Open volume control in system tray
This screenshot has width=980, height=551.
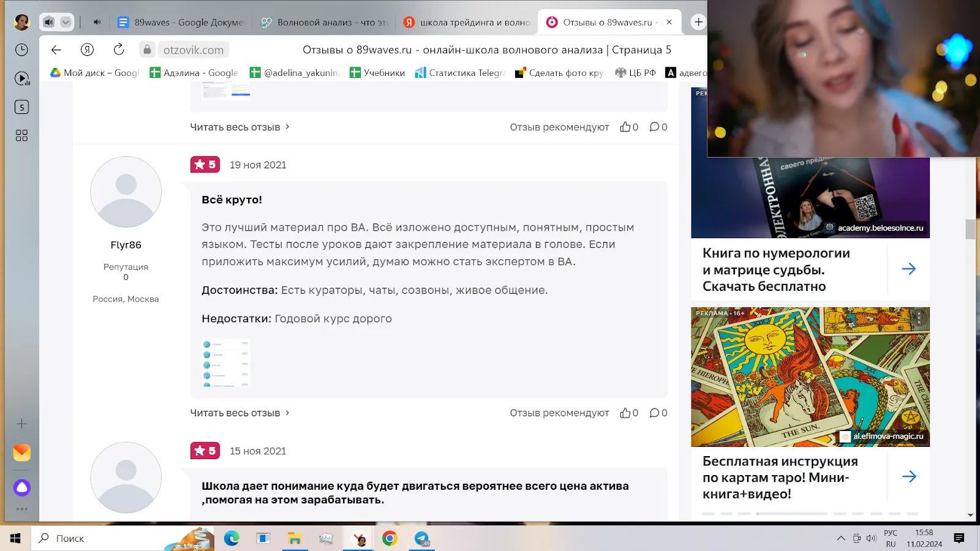pos(871,538)
